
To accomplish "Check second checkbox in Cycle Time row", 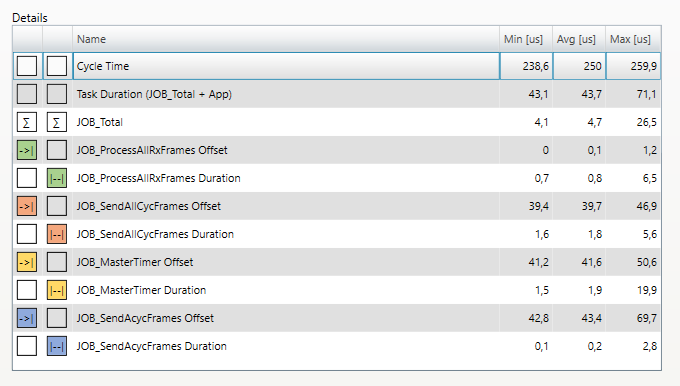I will coord(57,66).
